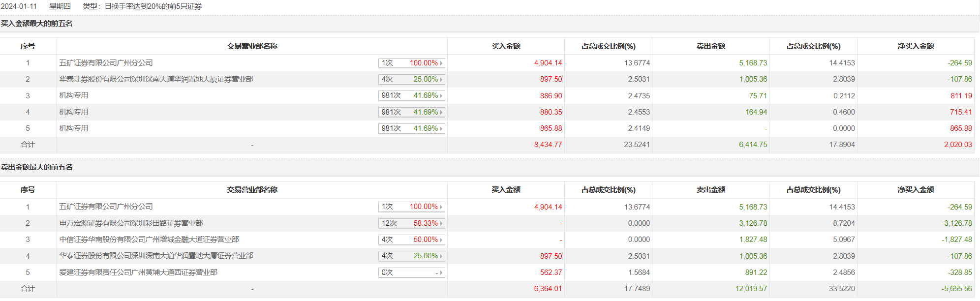The height and width of the screenshot is (301, 980).
Task: Click 机构专用 in buy table row 4
Action: point(74,112)
